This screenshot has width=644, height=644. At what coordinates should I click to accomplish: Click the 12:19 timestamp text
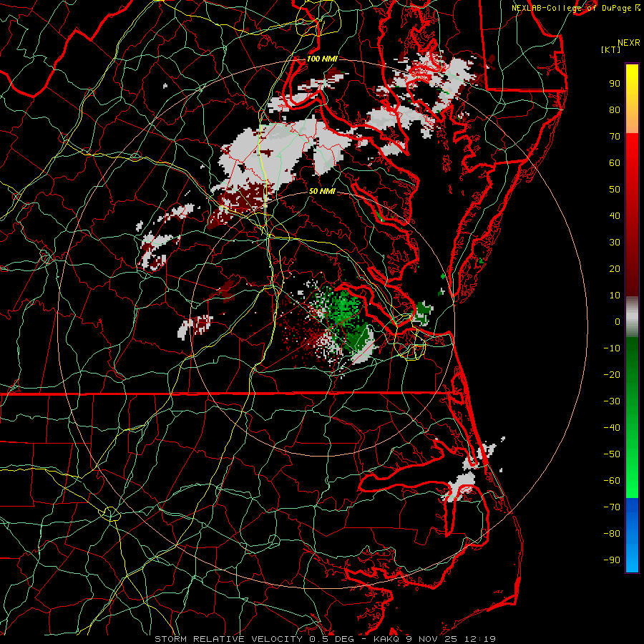[x=480, y=639]
